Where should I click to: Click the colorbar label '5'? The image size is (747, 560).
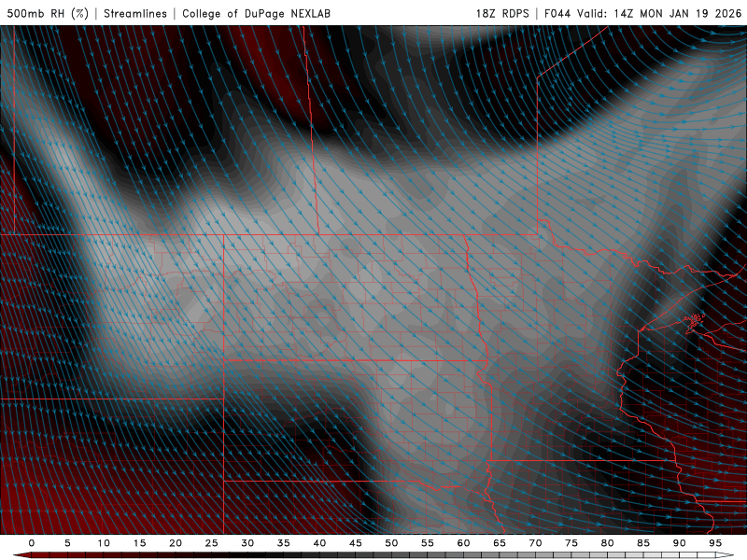coord(67,543)
